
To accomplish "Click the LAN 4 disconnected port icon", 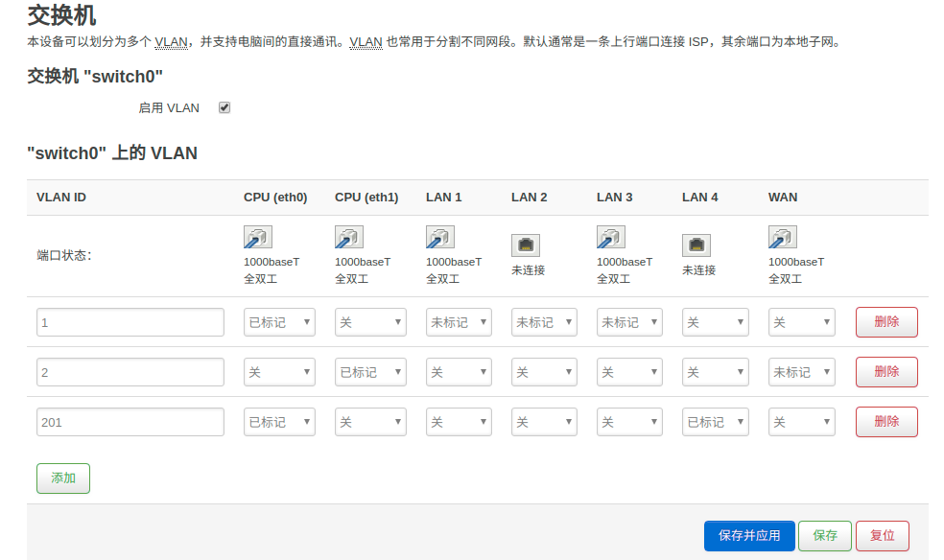I will (696, 245).
